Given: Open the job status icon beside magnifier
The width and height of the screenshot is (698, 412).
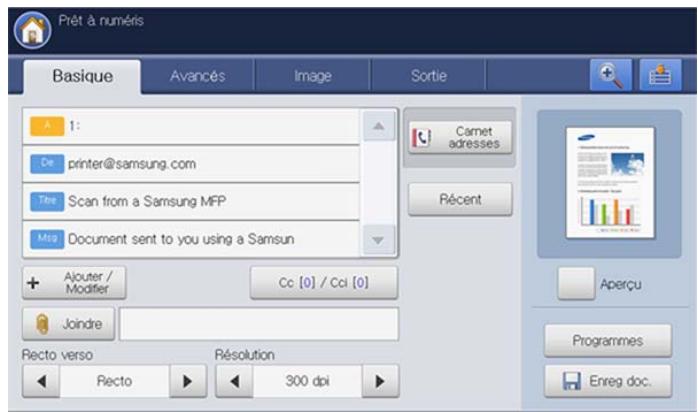Looking at the screenshot, I should tap(660, 75).
